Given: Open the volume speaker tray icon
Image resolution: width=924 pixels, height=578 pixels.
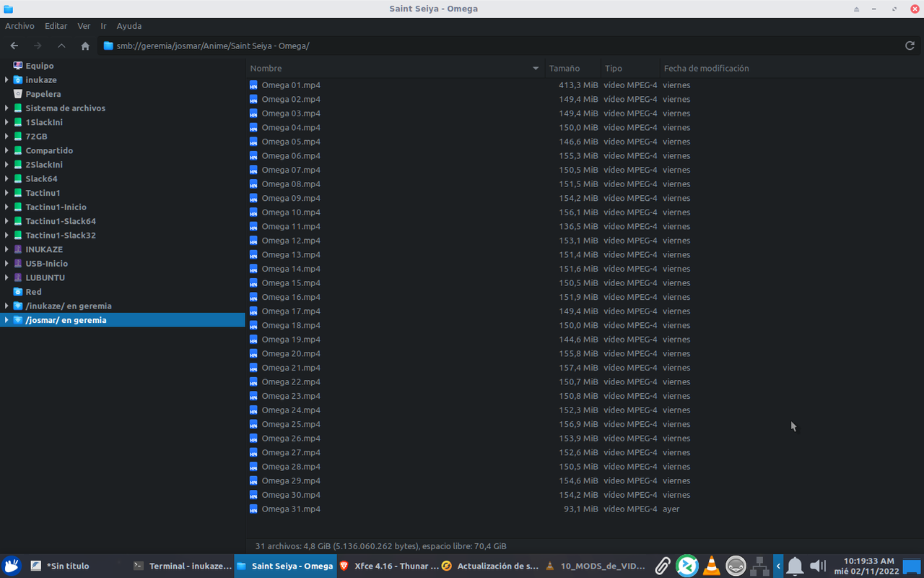Looking at the screenshot, I should pos(817,566).
